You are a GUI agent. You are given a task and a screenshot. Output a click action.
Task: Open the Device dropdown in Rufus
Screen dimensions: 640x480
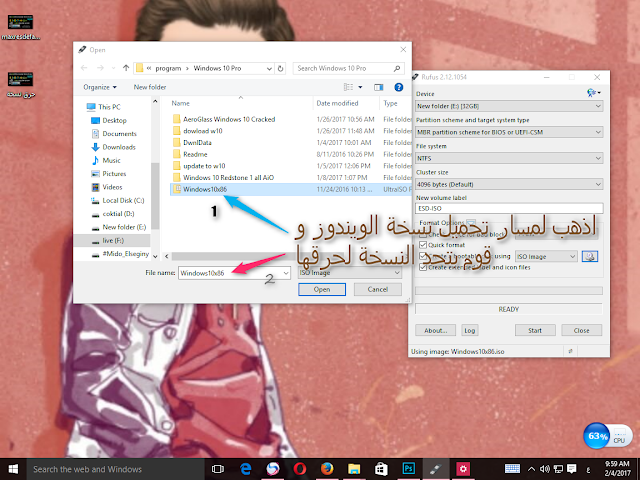509,106
